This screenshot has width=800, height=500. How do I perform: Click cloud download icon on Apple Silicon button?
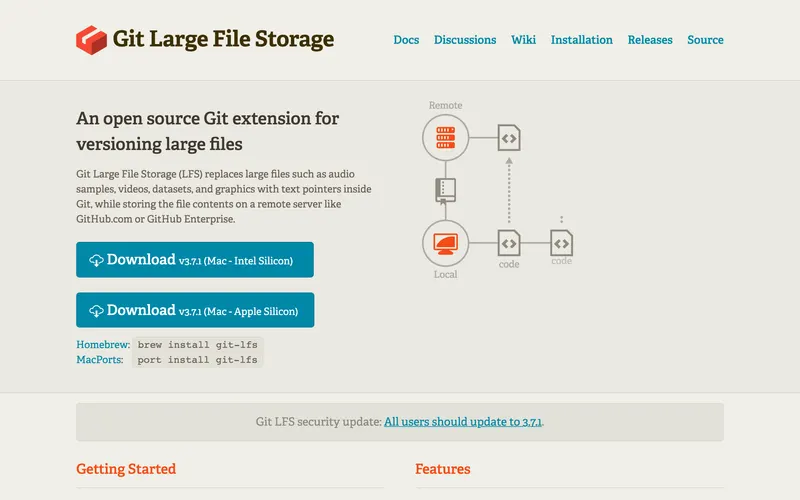pyautogui.click(x=96, y=311)
